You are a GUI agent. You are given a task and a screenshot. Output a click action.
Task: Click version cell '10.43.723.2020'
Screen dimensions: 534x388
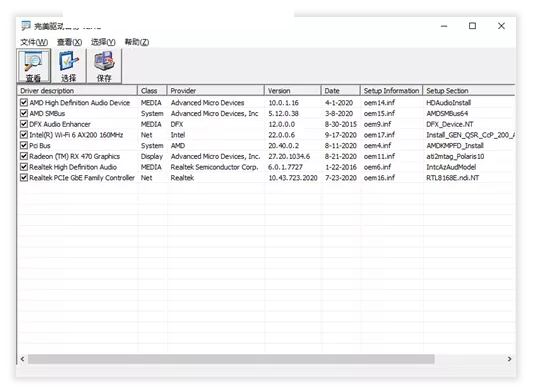pyautogui.click(x=293, y=178)
